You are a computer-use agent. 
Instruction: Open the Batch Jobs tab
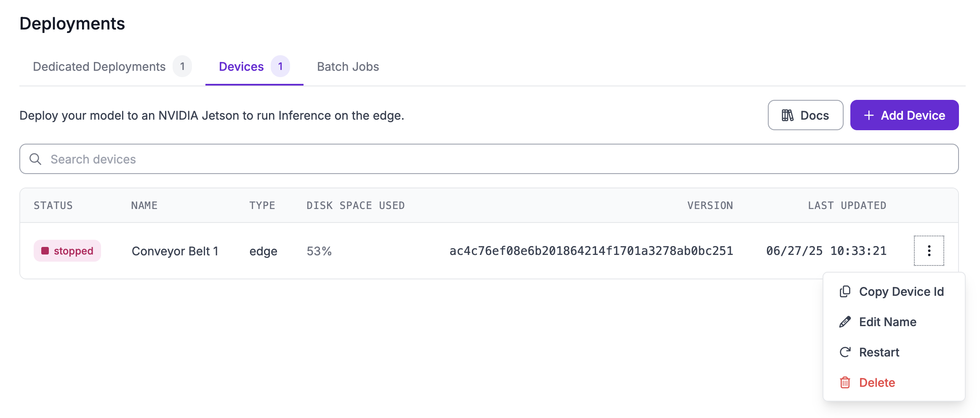[348, 67]
